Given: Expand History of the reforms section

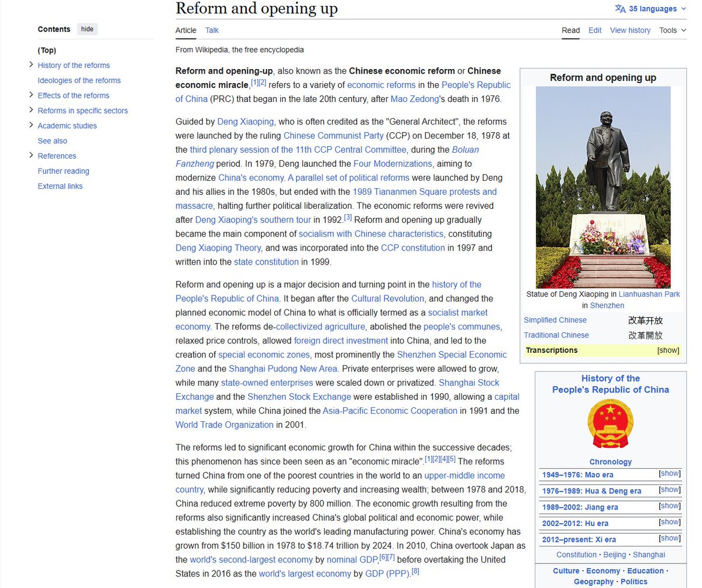Looking at the screenshot, I should [31, 65].
